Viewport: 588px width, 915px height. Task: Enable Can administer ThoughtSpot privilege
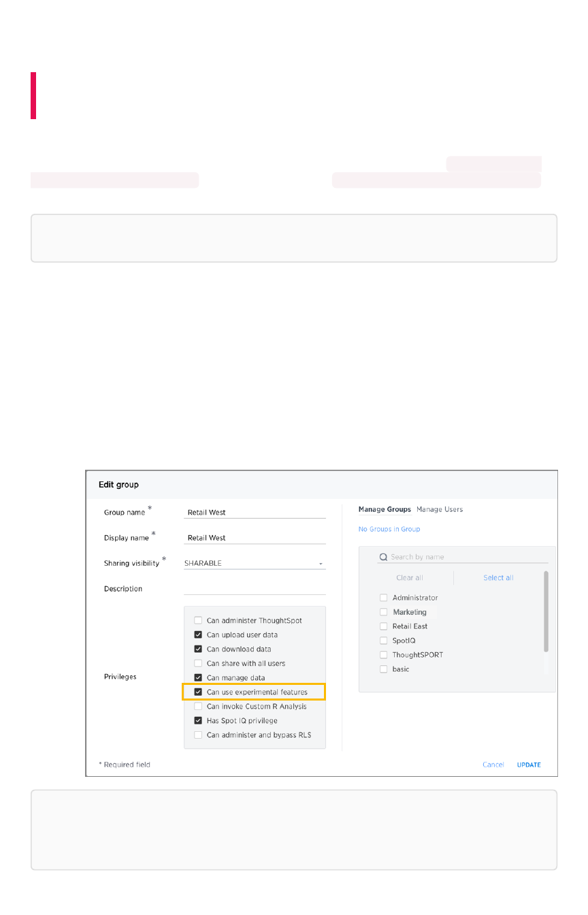click(x=198, y=621)
